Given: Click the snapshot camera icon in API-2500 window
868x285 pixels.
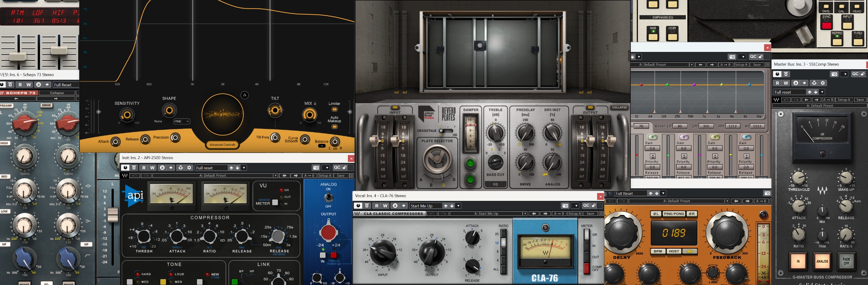Looking at the screenshot, I should (316, 168).
